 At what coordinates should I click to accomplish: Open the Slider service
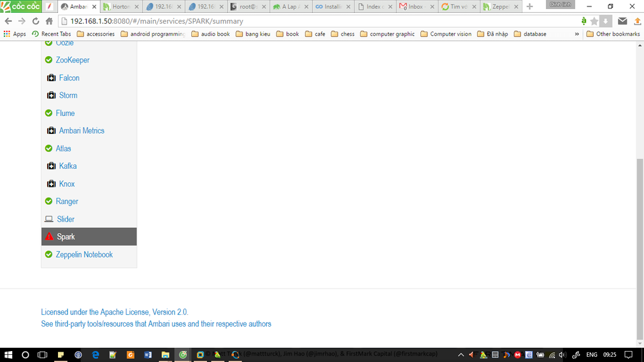[66, 219]
